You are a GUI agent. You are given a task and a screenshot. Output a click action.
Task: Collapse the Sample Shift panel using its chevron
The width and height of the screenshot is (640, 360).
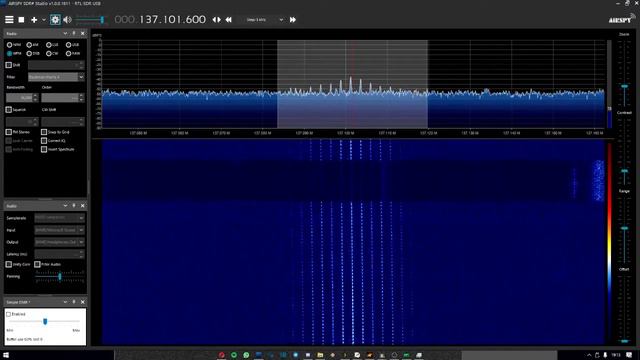(65, 302)
